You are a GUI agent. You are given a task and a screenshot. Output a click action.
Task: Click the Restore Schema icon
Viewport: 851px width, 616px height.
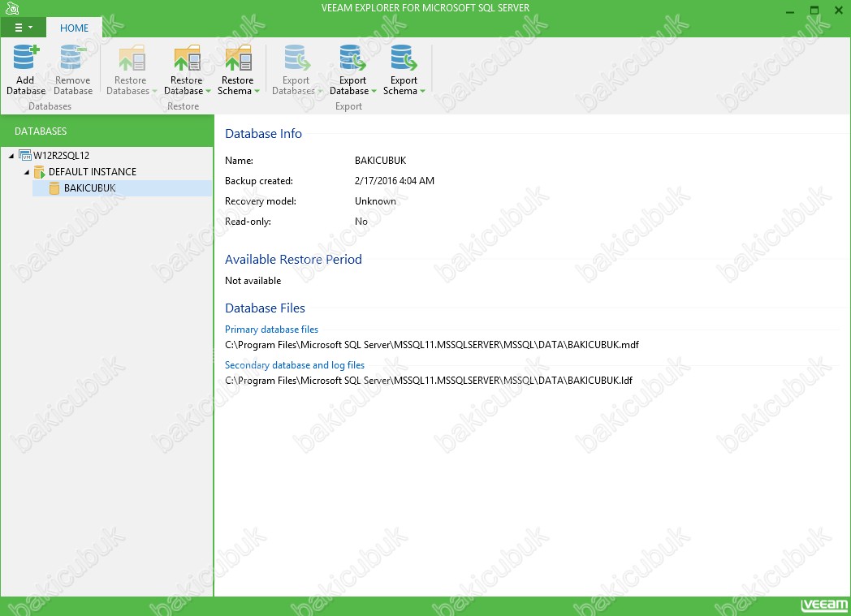[x=238, y=58]
